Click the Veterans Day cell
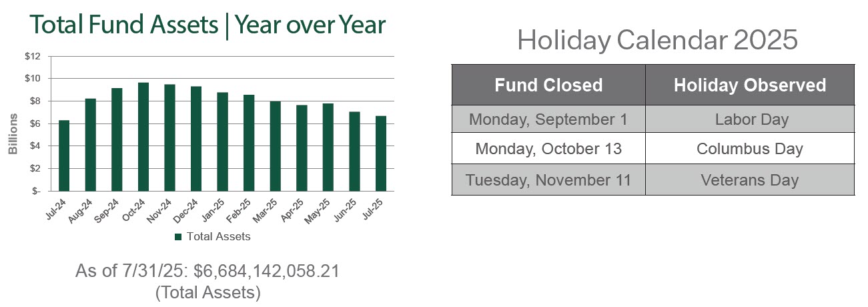 click(749, 180)
